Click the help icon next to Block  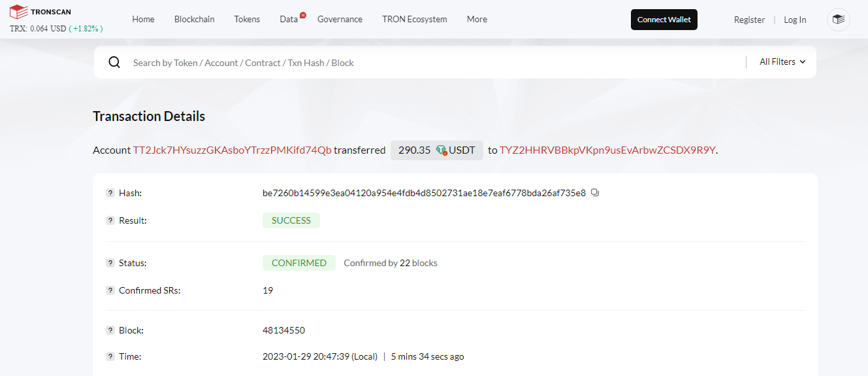(x=110, y=330)
